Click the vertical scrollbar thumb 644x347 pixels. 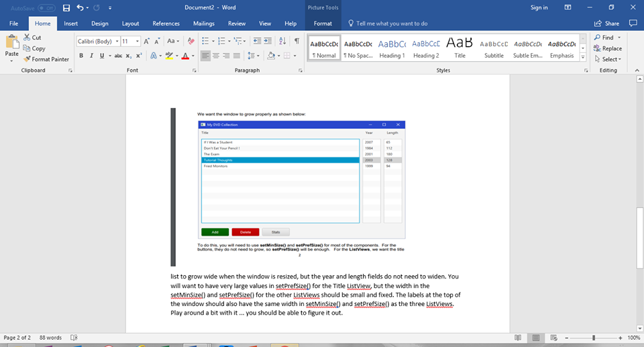(639, 238)
